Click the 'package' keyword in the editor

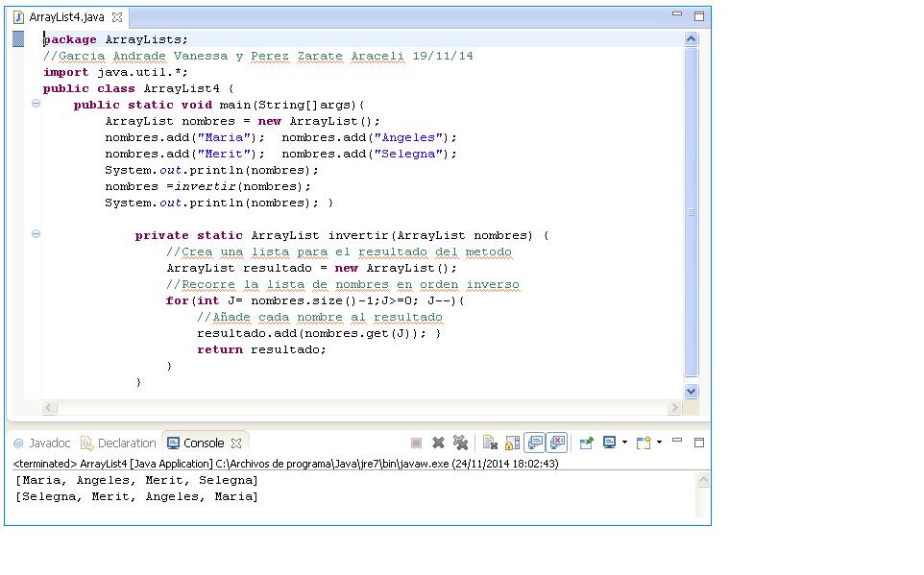point(70,39)
